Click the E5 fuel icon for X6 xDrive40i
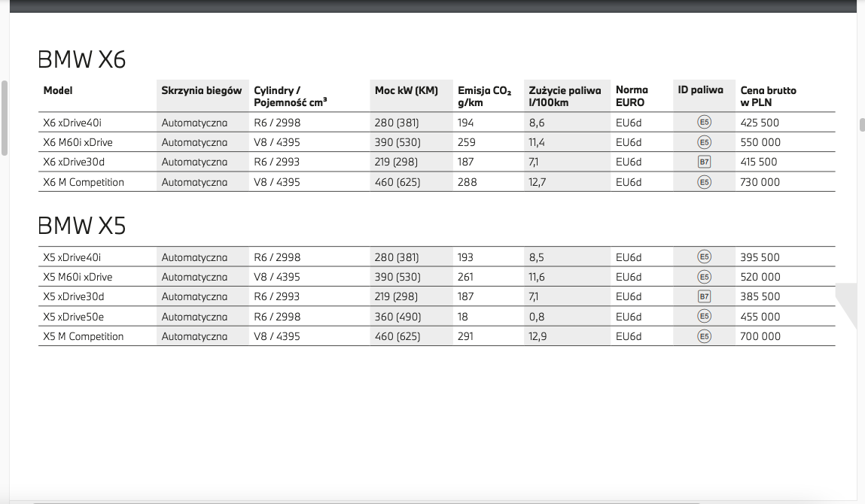This screenshot has height=504, width=865. click(704, 122)
